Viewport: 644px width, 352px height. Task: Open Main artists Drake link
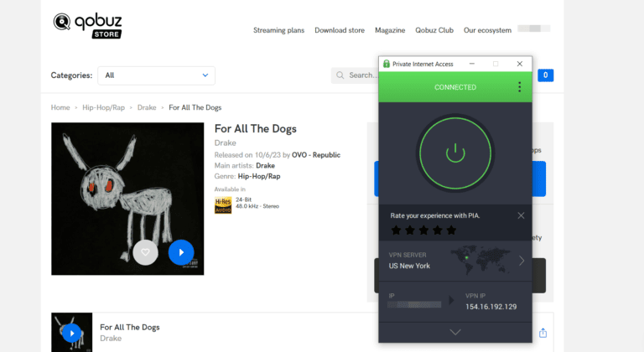[265, 166]
